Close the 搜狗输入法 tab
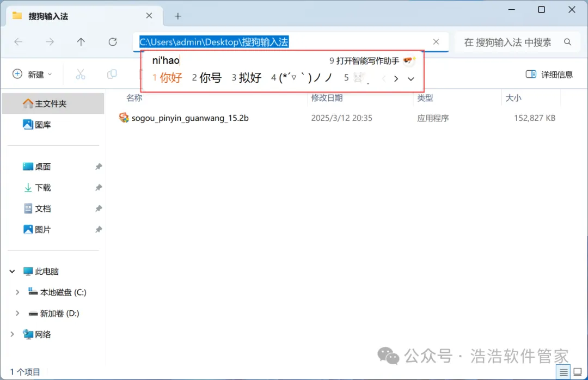The width and height of the screenshot is (588, 380). click(x=149, y=16)
